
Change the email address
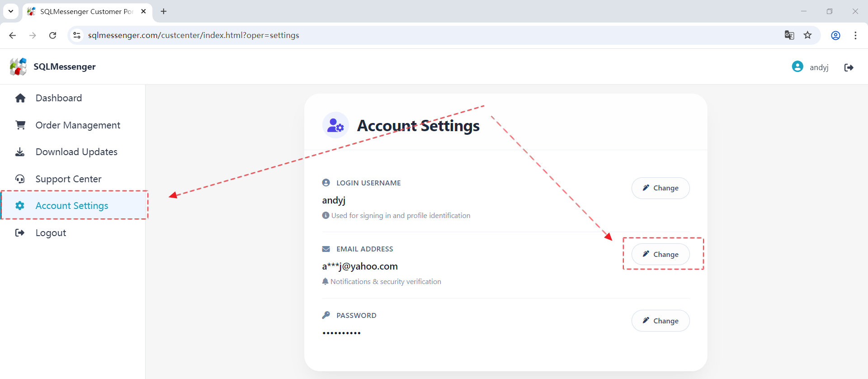[660, 255]
